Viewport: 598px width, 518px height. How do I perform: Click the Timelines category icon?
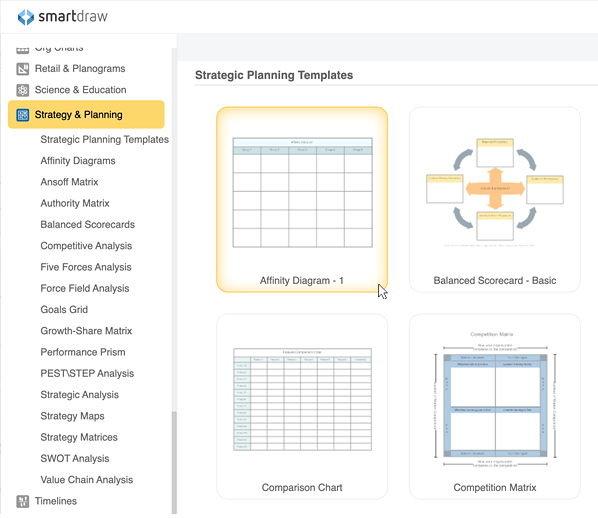[x=23, y=501]
